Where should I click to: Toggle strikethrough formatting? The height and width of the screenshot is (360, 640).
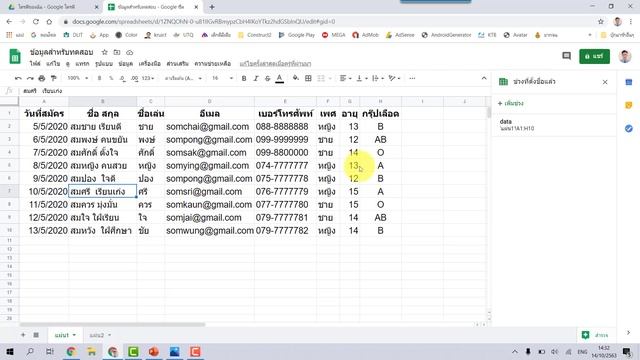coord(267,78)
